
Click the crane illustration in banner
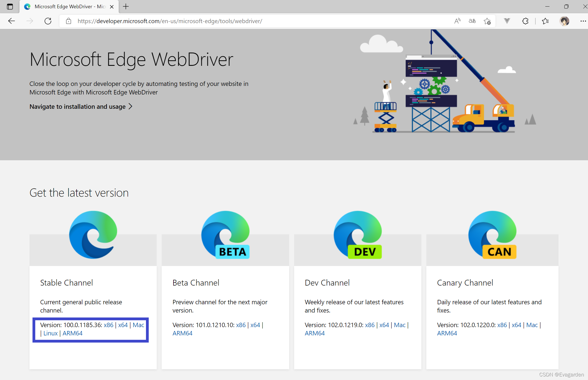445,81
